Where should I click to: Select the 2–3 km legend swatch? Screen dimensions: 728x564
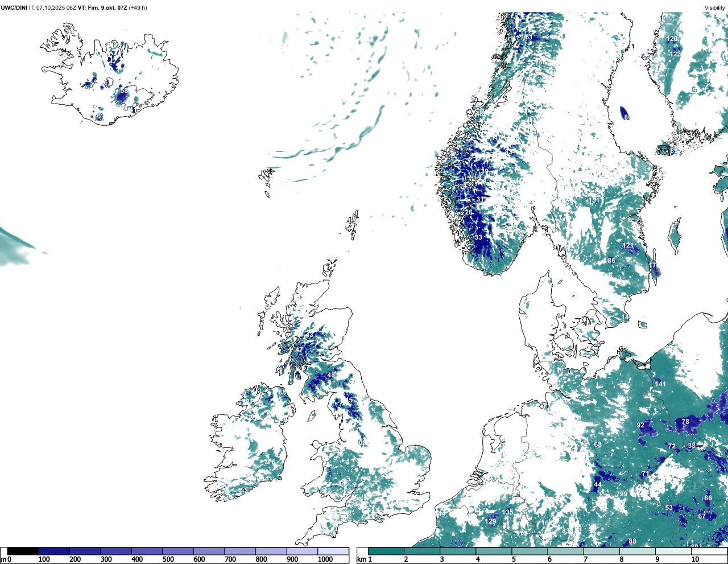point(422,551)
